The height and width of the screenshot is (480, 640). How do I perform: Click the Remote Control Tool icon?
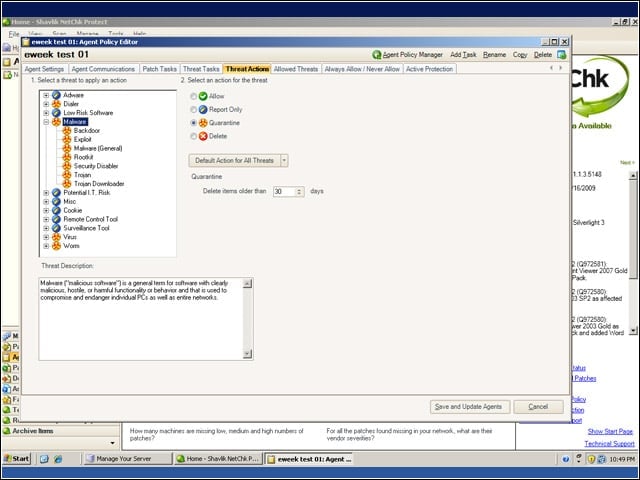[56, 219]
